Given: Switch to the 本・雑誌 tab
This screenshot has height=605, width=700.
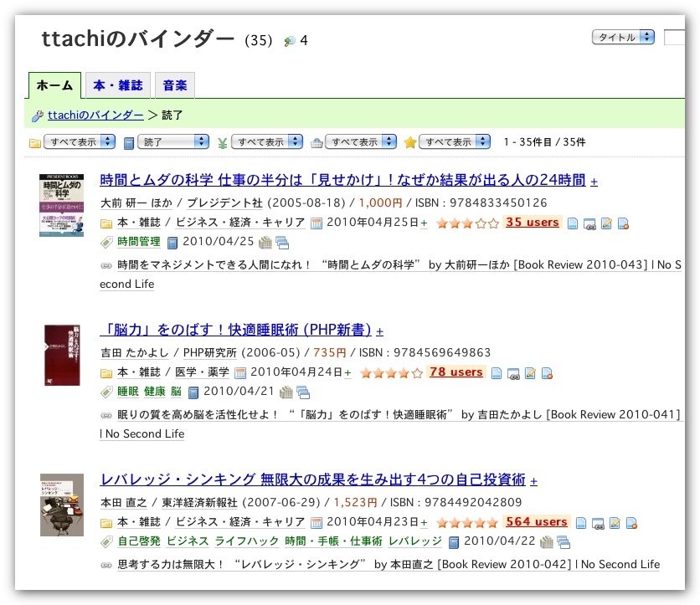Looking at the screenshot, I should (x=117, y=85).
